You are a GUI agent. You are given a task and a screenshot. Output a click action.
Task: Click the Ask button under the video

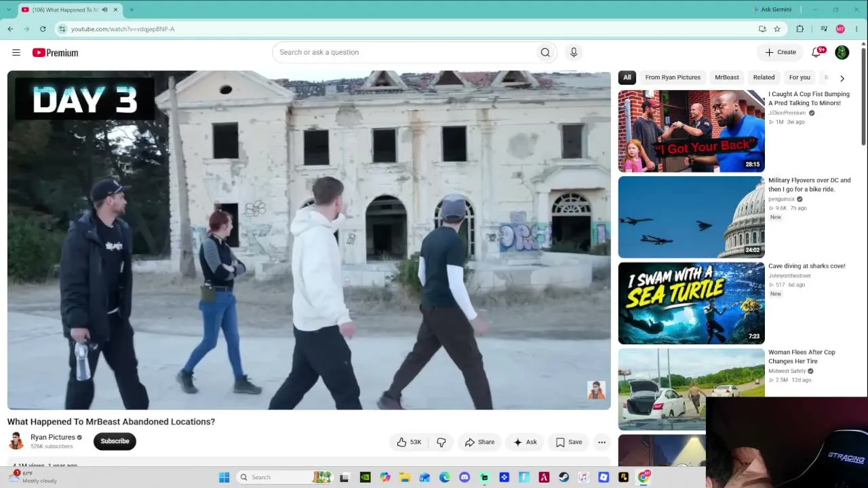click(x=525, y=442)
